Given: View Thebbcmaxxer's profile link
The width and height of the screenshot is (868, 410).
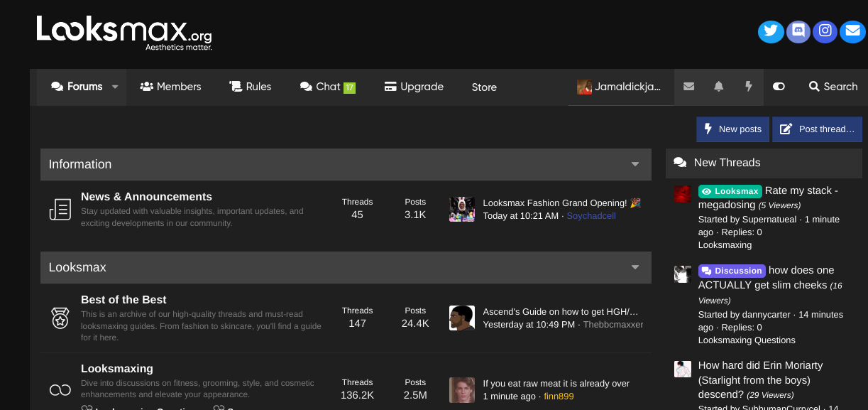Looking at the screenshot, I should point(613,325).
